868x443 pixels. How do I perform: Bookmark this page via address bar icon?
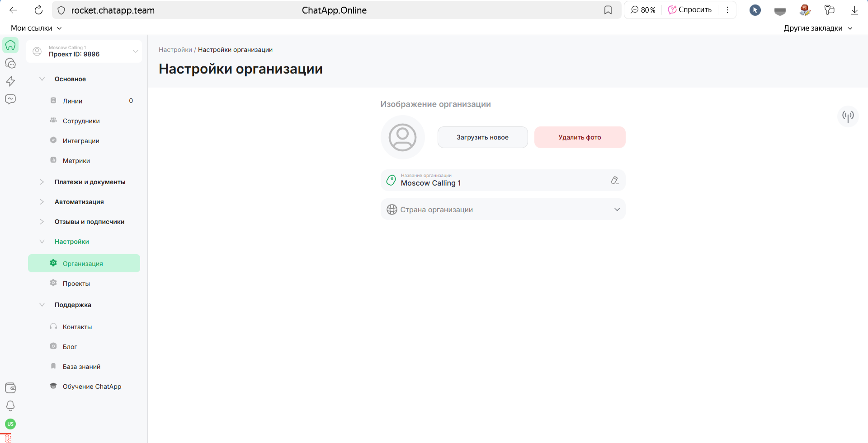coord(608,10)
